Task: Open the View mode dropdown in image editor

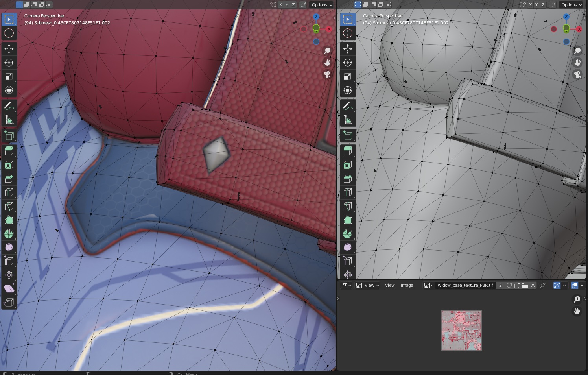Action: (x=368, y=285)
